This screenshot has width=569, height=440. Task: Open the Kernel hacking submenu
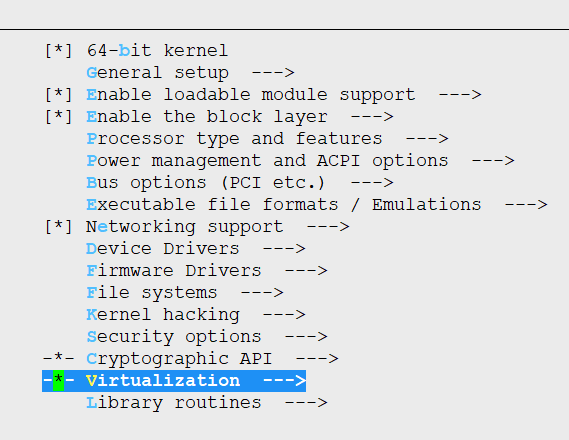coord(196,315)
